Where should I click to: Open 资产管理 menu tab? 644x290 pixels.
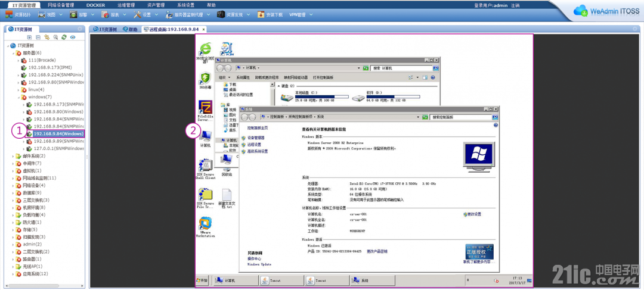click(x=156, y=5)
